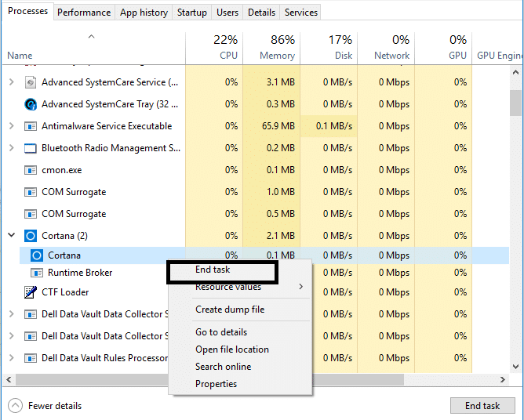The height and width of the screenshot is (420, 524).
Task: Click the Bluetooth Radio Management icon
Action: point(31,148)
